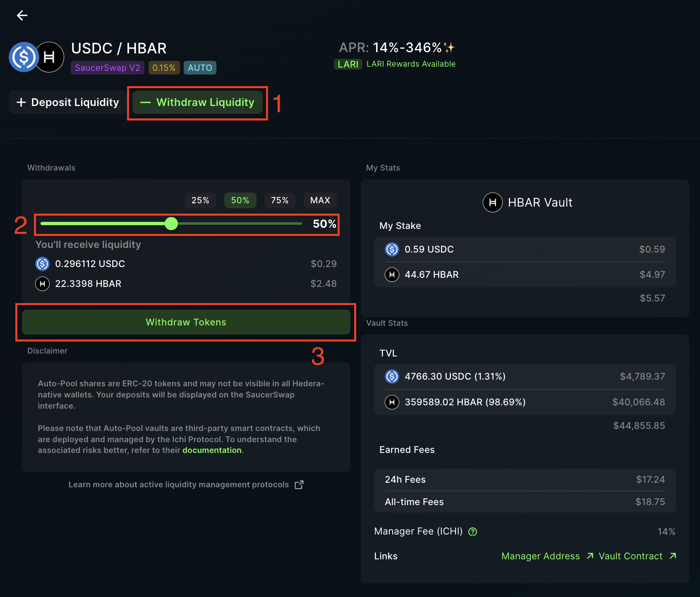Click the external link icon after Learn more
Viewport: 700px width, 597px height.
coord(299,485)
